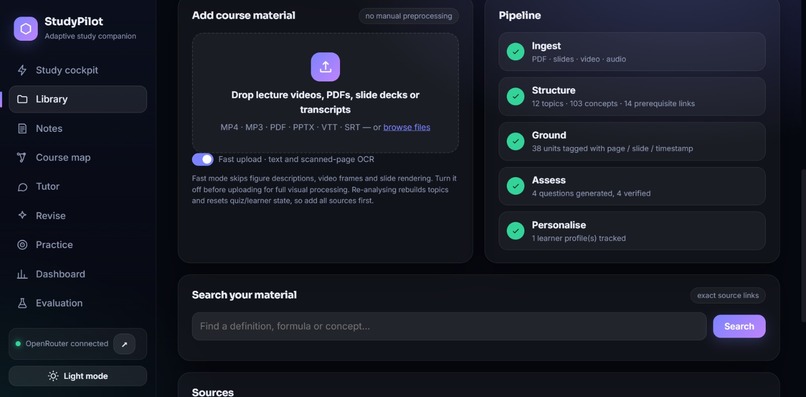Open the Dashboard page
Viewport: 806px width, 397px height.
click(78, 274)
